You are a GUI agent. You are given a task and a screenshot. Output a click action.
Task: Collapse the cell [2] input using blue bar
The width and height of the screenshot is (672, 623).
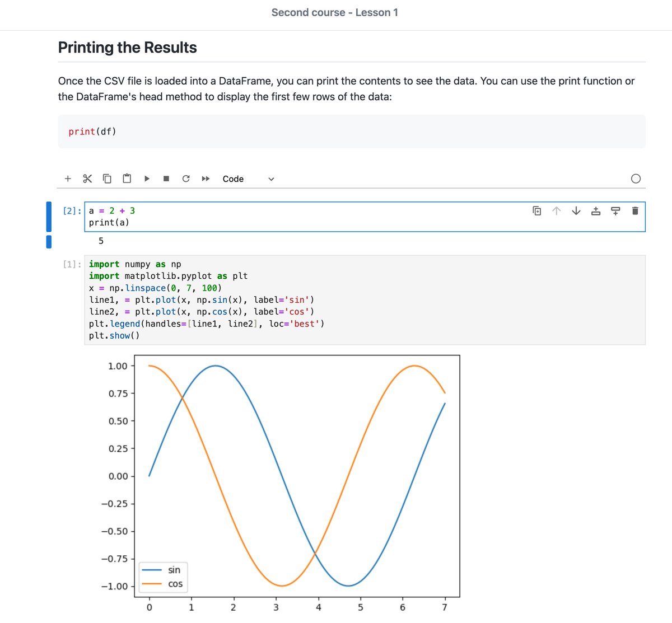point(49,217)
